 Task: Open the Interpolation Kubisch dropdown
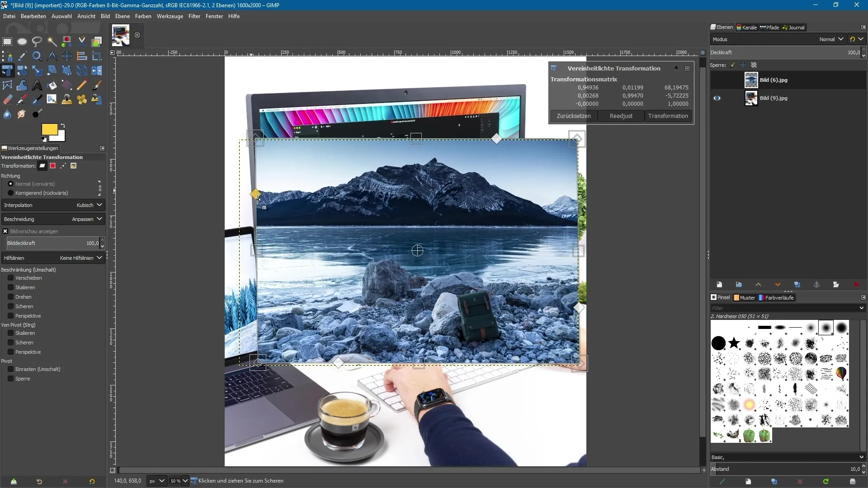53,205
